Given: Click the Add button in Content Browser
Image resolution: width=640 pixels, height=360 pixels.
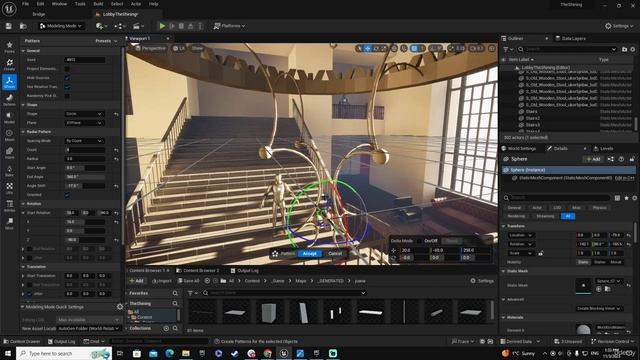Looking at the screenshot, I should (x=136, y=281).
